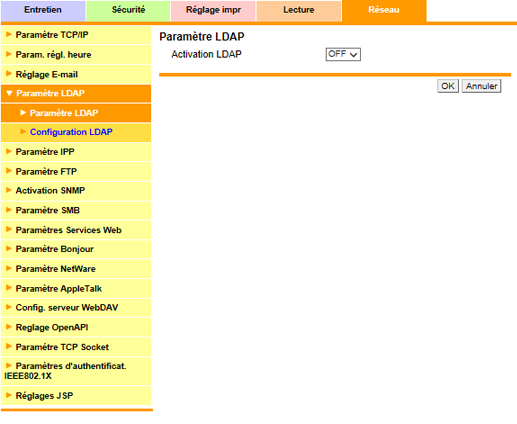Screen dimensions: 517x424
Task: Click the arrow icon beside Réglage E-mail
Action: tap(9, 74)
